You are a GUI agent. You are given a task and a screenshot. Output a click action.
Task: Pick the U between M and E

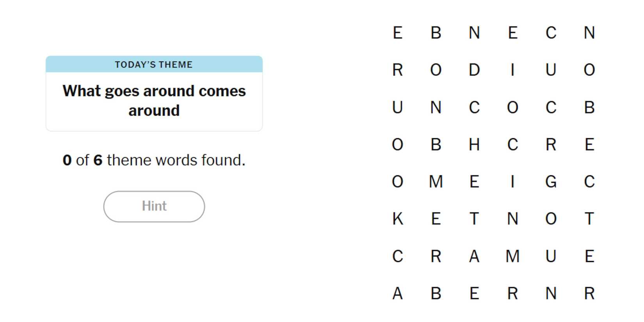click(x=551, y=256)
